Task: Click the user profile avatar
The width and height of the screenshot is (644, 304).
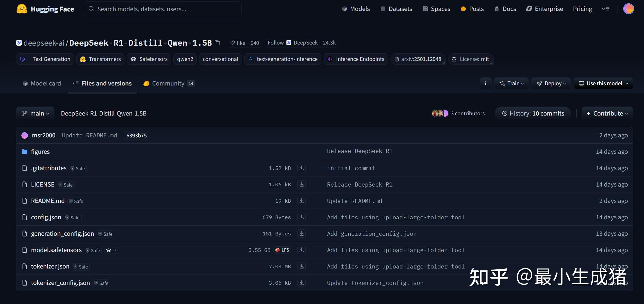Action: pyautogui.click(x=628, y=9)
